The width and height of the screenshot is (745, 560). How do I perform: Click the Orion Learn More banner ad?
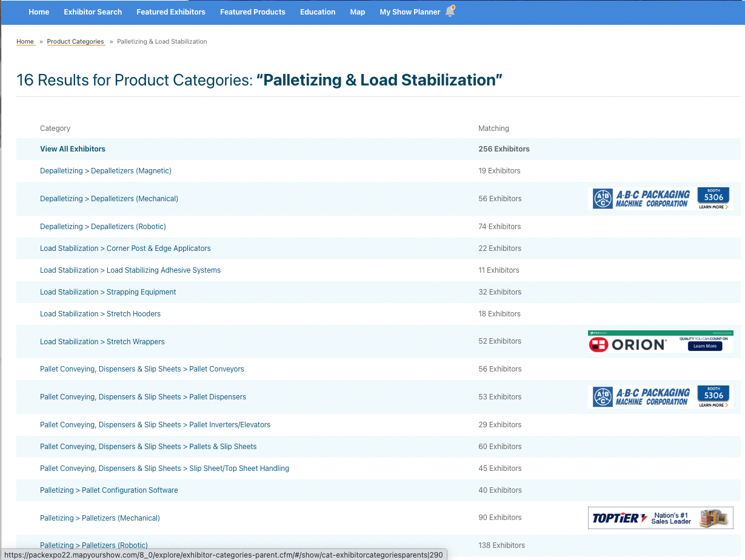pyautogui.click(x=661, y=341)
